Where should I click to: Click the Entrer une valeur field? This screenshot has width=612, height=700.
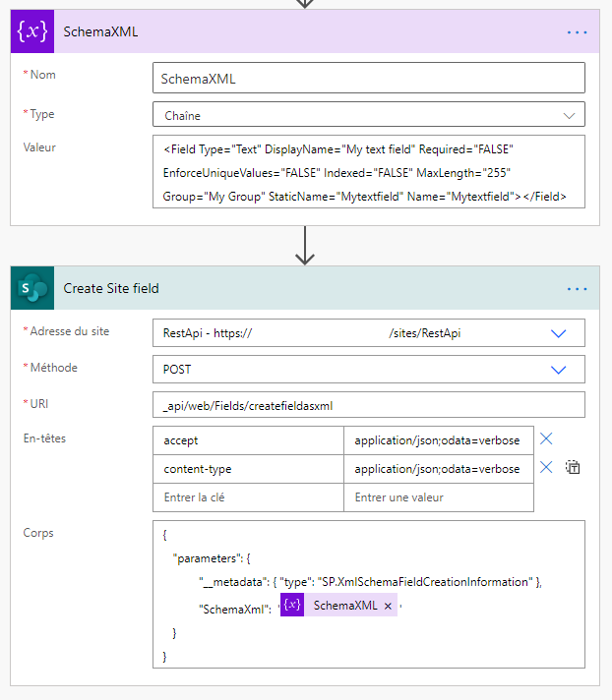tap(439, 497)
